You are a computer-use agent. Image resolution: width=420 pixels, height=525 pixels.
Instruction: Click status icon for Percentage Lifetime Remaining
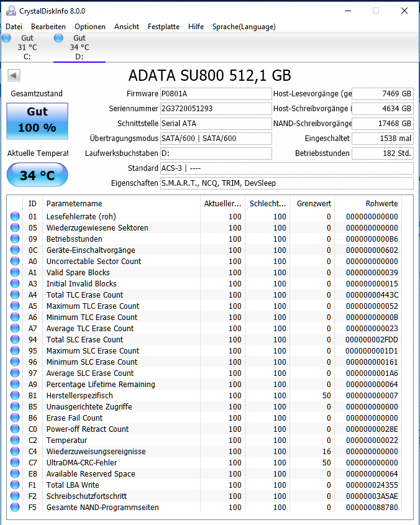(x=15, y=384)
